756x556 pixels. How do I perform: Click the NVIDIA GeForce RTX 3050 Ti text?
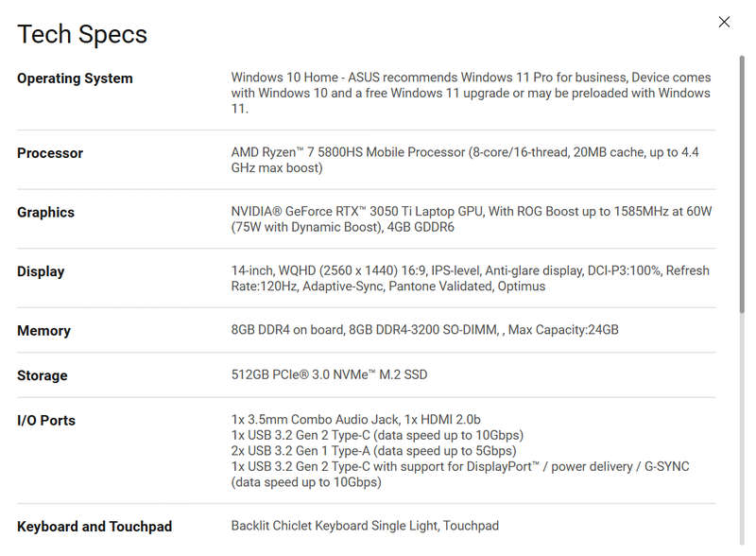(471, 219)
